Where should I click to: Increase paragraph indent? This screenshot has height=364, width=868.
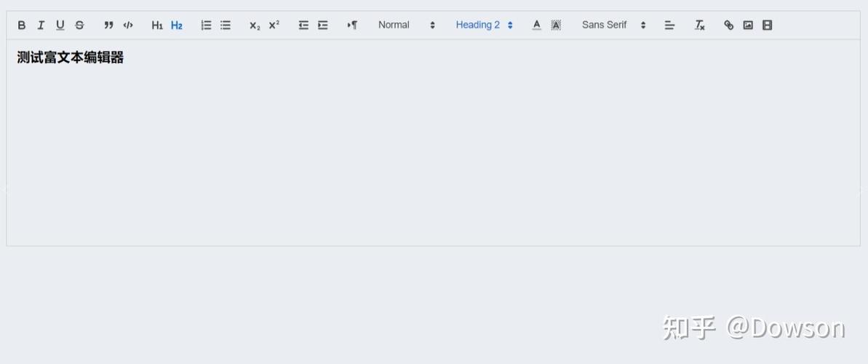click(x=323, y=25)
